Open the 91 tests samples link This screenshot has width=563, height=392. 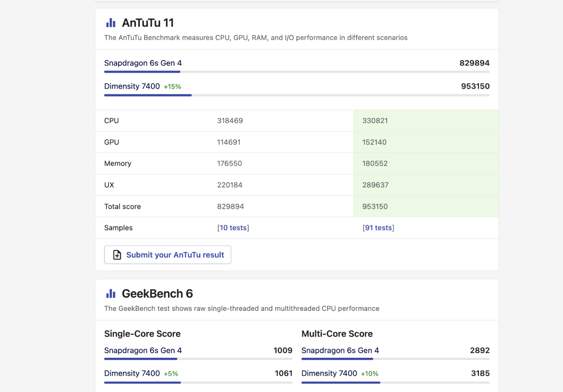pos(378,228)
